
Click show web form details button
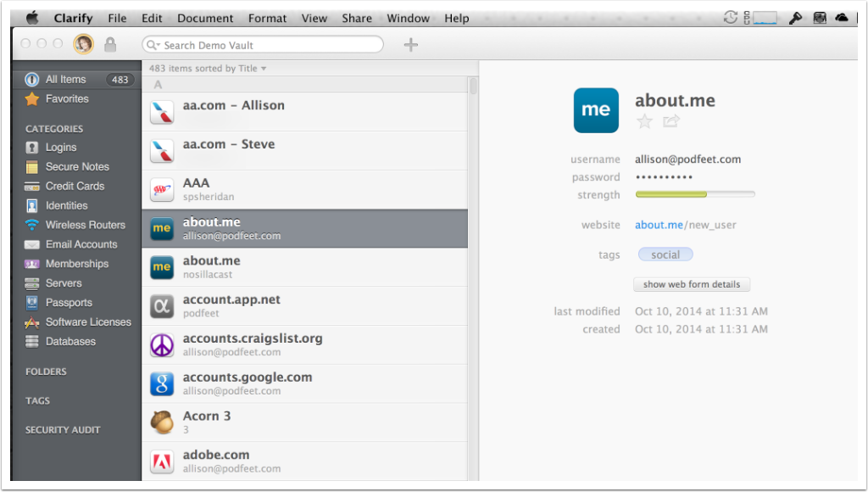691,284
